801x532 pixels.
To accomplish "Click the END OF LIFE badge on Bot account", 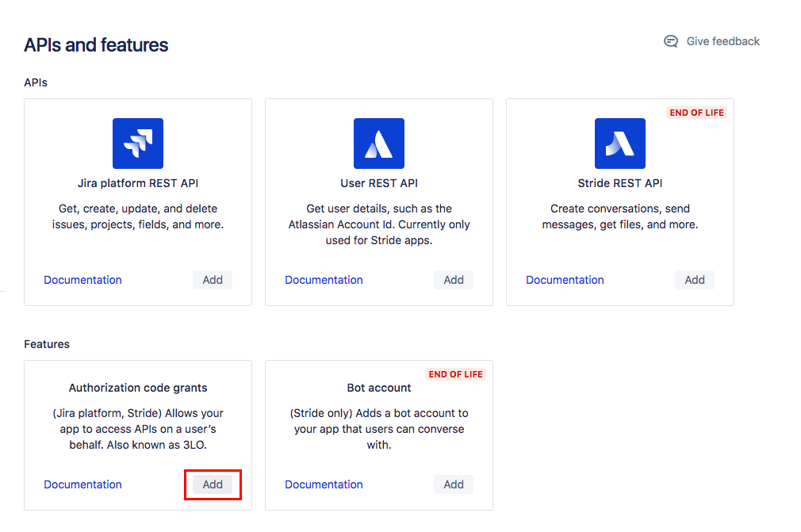I will point(456,374).
